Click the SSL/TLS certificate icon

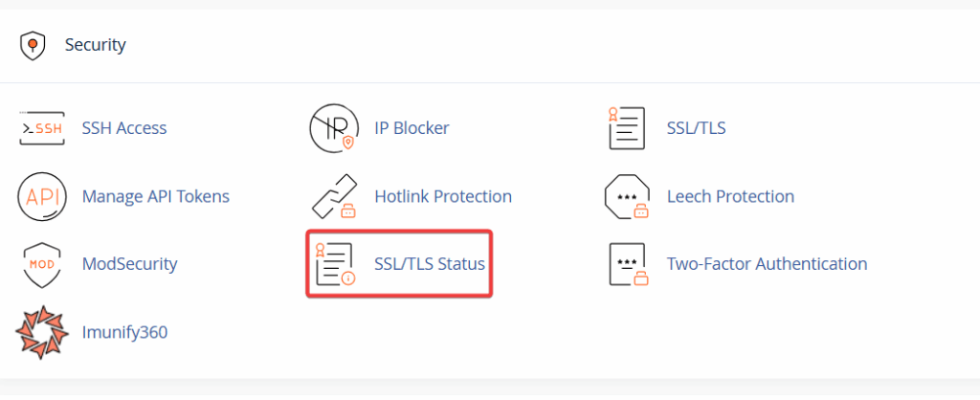(x=627, y=128)
